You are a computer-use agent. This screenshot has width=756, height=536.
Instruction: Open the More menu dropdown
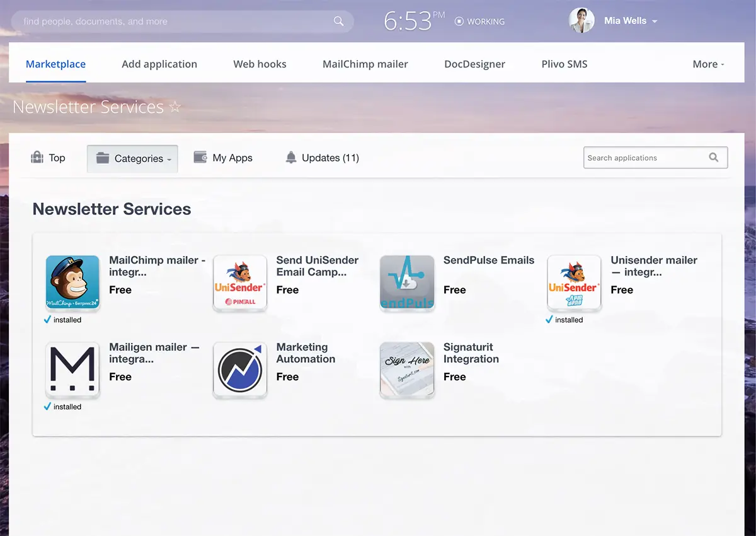[708, 64]
